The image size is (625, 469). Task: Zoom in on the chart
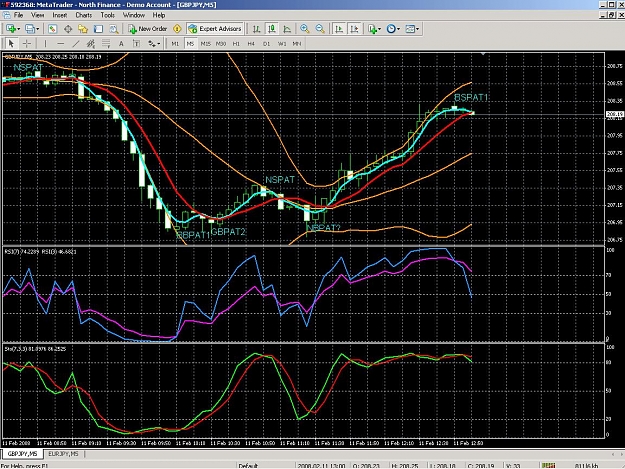pyautogui.click(x=305, y=29)
